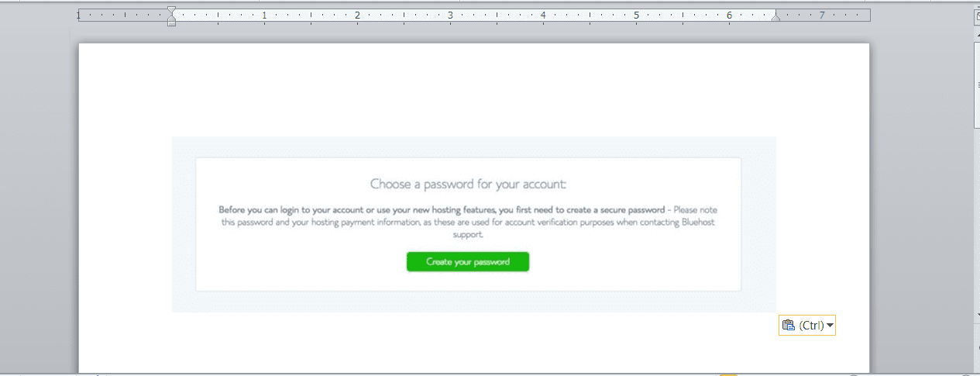The height and width of the screenshot is (376, 980).
Task: Click the Paste Options clipboard icon
Action: (x=789, y=326)
